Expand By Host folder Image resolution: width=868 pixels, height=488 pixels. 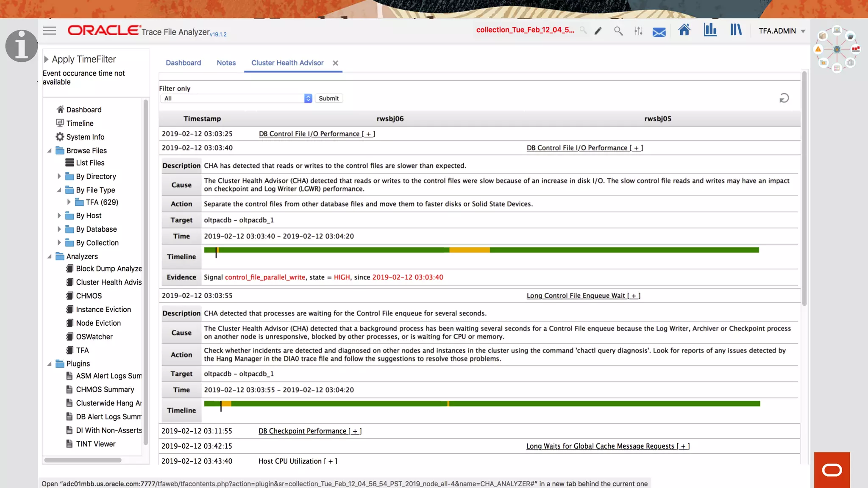59,215
